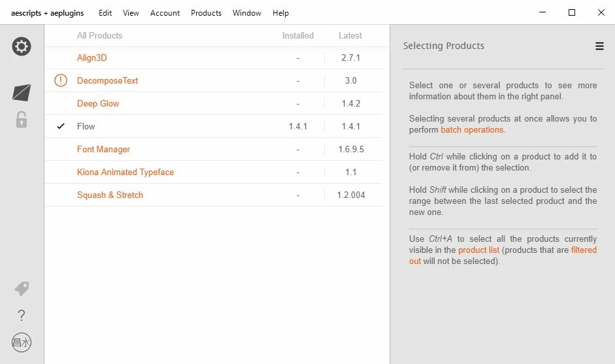Select the Font Manager product
The image size is (615, 364).
tap(103, 150)
